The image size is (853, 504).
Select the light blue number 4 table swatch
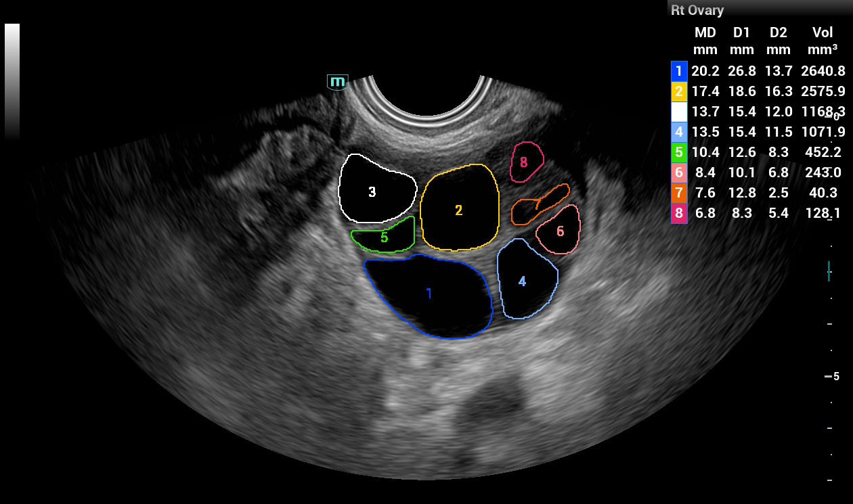point(679,132)
